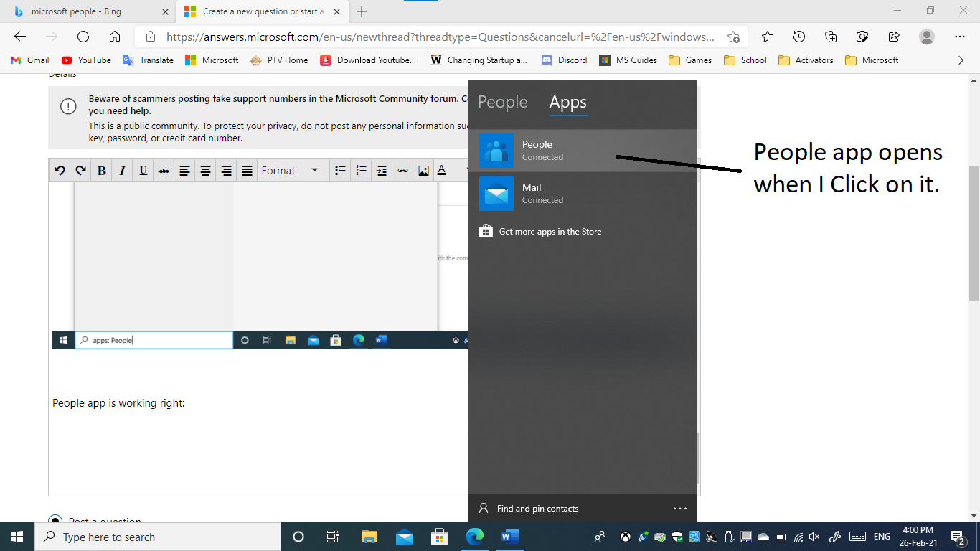Open Collections in Edge
980x551 pixels.
click(831, 37)
